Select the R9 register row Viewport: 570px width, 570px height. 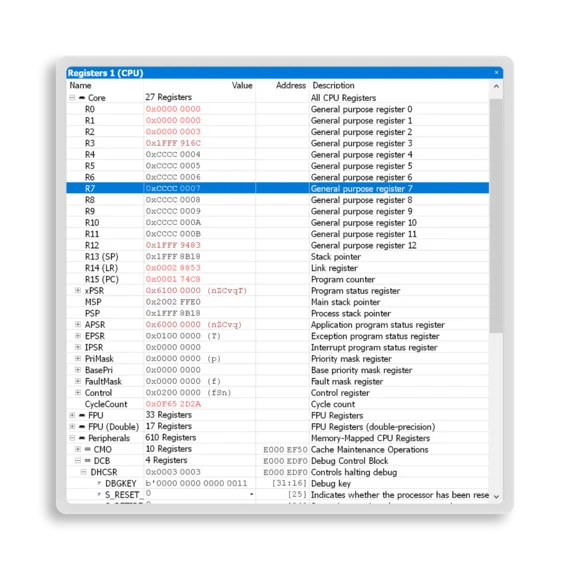click(x=278, y=211)
